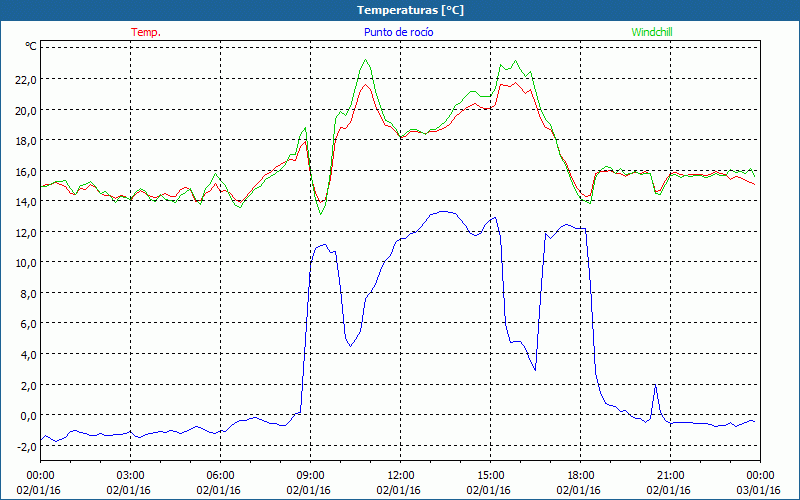Click the 09:00 time axis label
Viewport: 800px width, 500px height.
click(311, 476)
